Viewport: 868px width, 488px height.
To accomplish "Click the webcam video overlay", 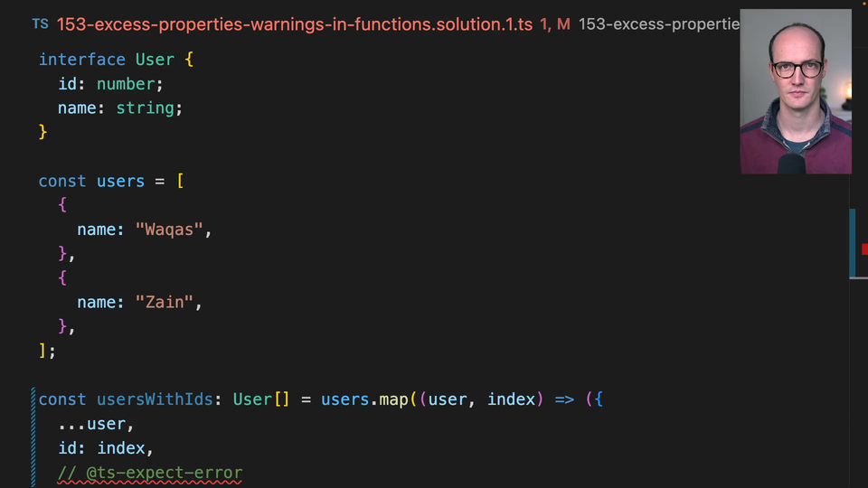I will pyautogui.click(x=796, y=91).
